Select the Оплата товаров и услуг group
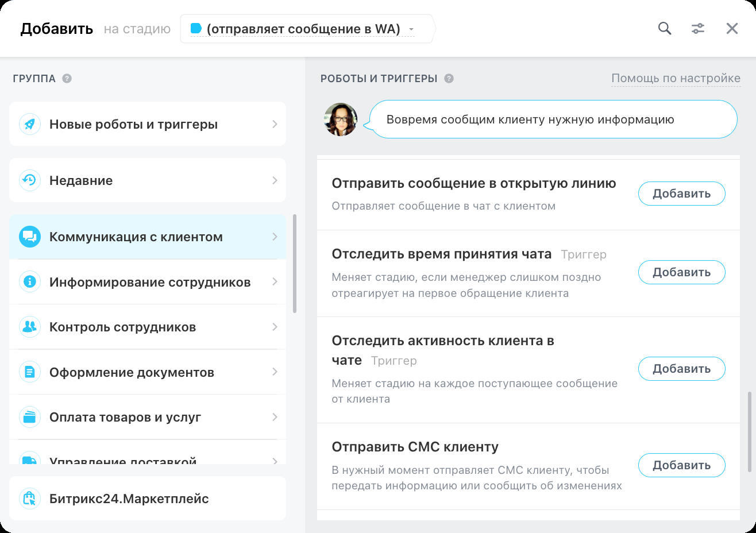 [x=148, y=417]
